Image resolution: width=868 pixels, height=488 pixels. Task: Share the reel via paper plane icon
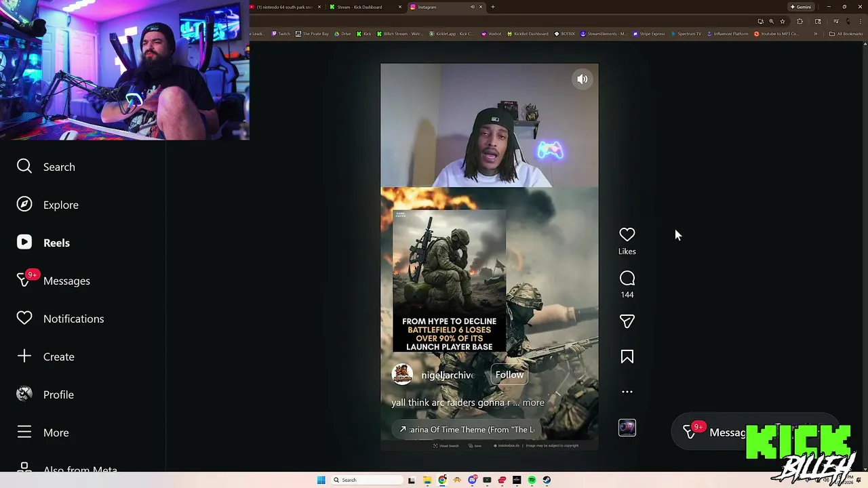(x=627, y=321)
